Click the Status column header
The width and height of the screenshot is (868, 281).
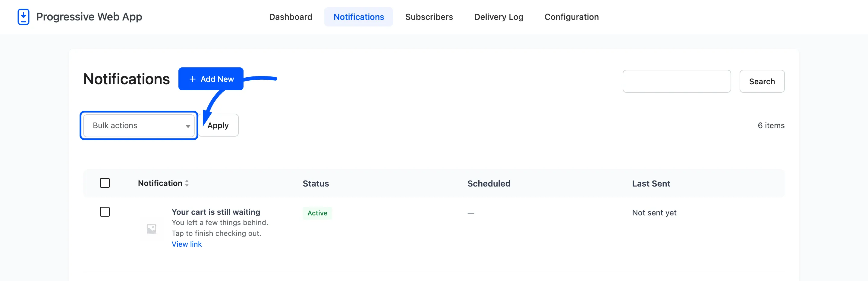pyautogui.click(x=316, y=184)
